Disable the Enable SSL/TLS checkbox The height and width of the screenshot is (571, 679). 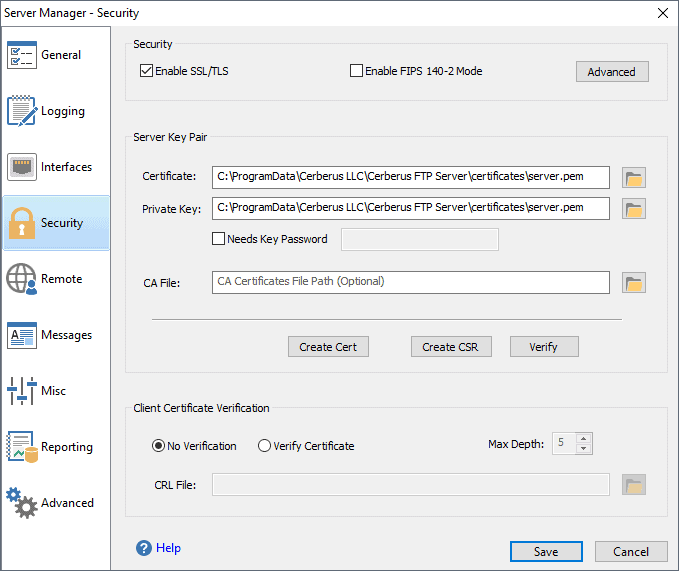click(146, 71)
